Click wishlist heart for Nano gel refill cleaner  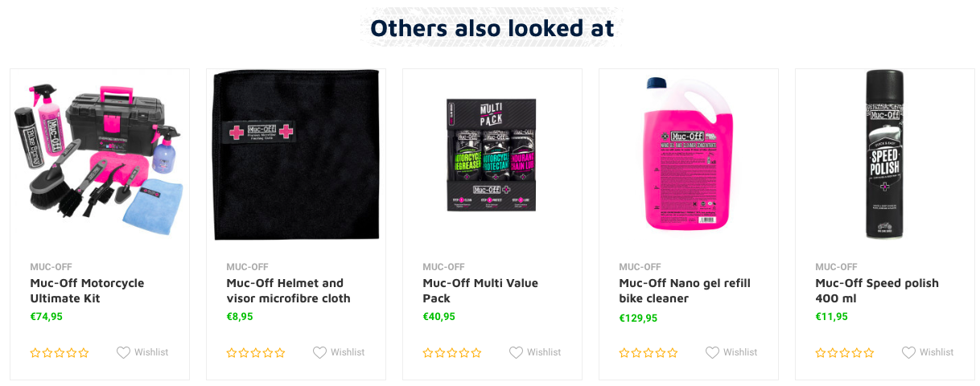tap(712, 352)
